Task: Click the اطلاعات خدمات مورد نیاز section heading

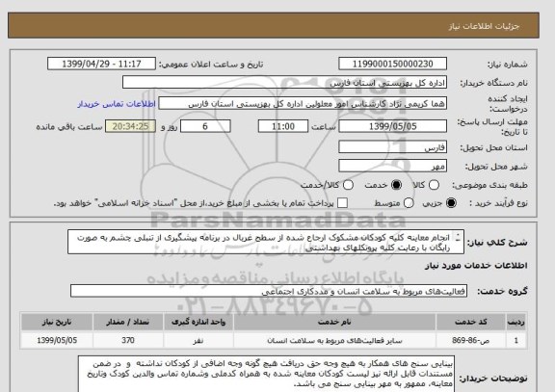Action: coord(476,266)
